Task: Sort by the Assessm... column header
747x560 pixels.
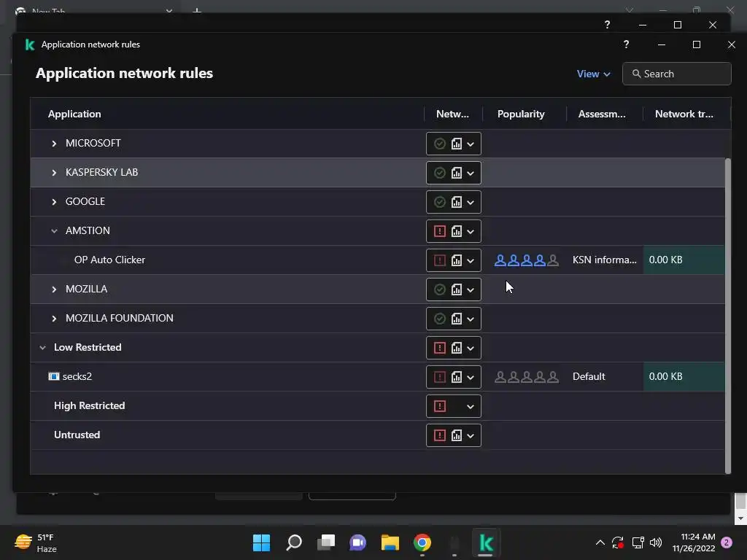Action: coord(602,114)
